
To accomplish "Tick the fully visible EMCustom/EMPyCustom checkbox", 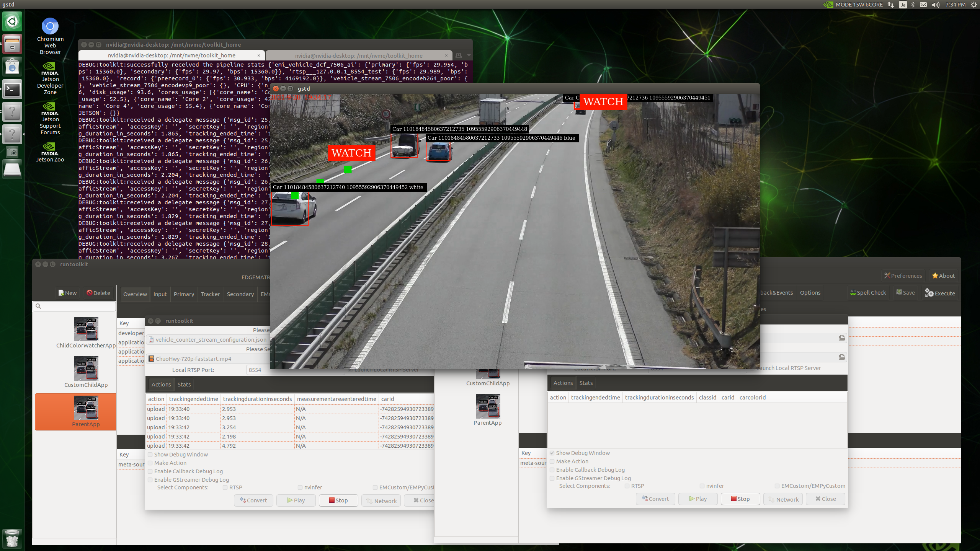I will point(777,486).
